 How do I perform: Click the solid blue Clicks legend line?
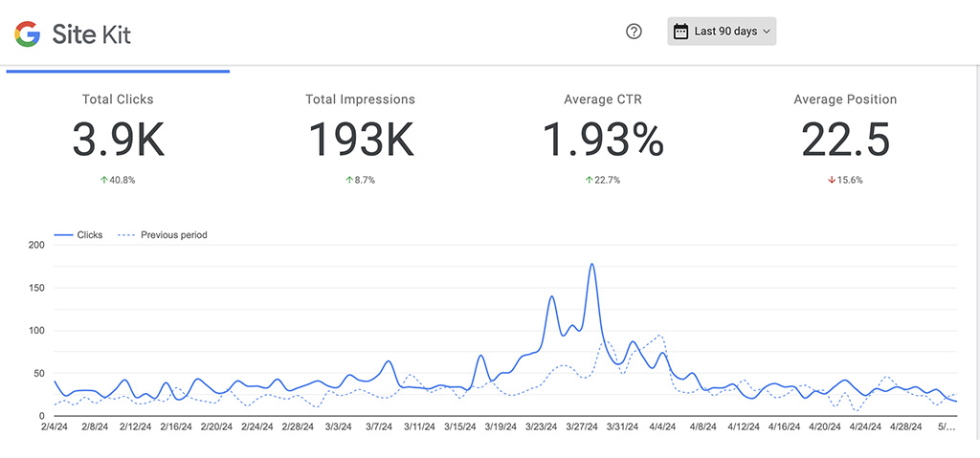pyautogui.click(x=64, y=235)
